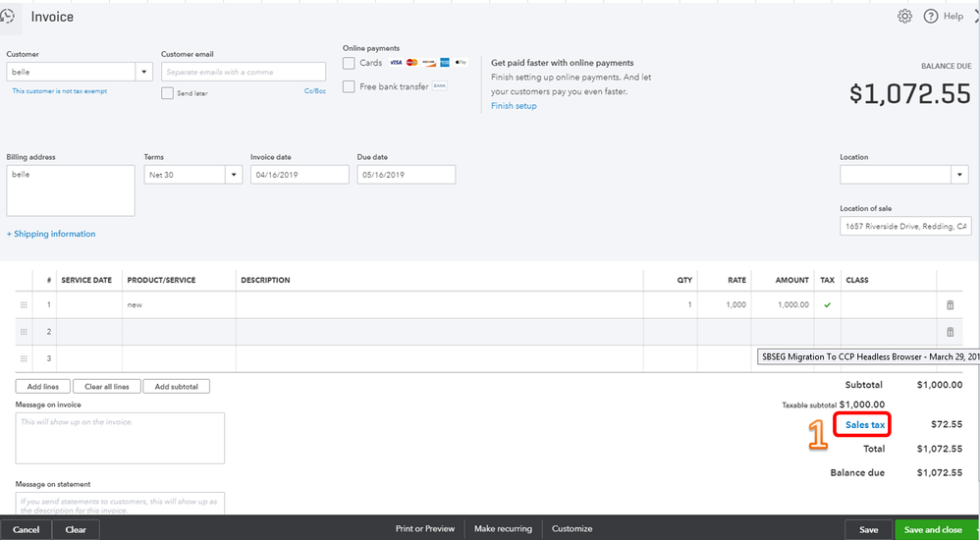Image resolution: width=980 pixels, height=540 pixels.
Task: Tick the Send later checkbox
Action: [x=167, y=93]
